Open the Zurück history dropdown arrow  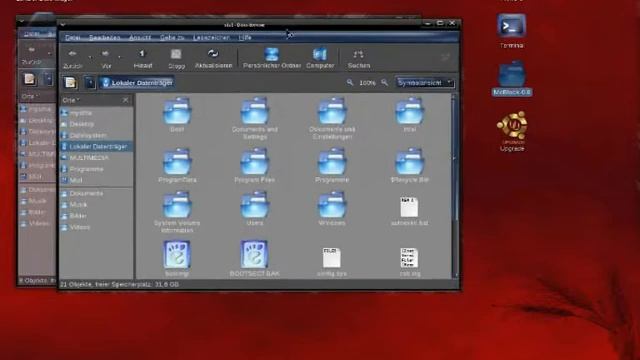click(x=90, y=57)
